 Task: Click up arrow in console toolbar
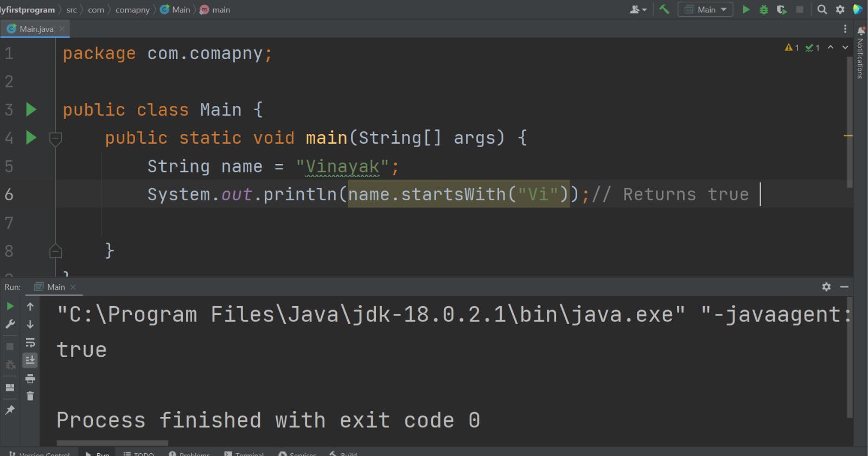(x=30, y=307)
